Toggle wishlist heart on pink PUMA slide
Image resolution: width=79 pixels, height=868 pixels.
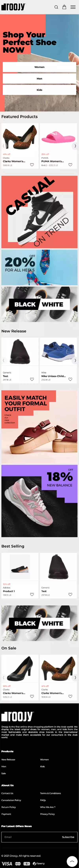[x=70, y=165]
